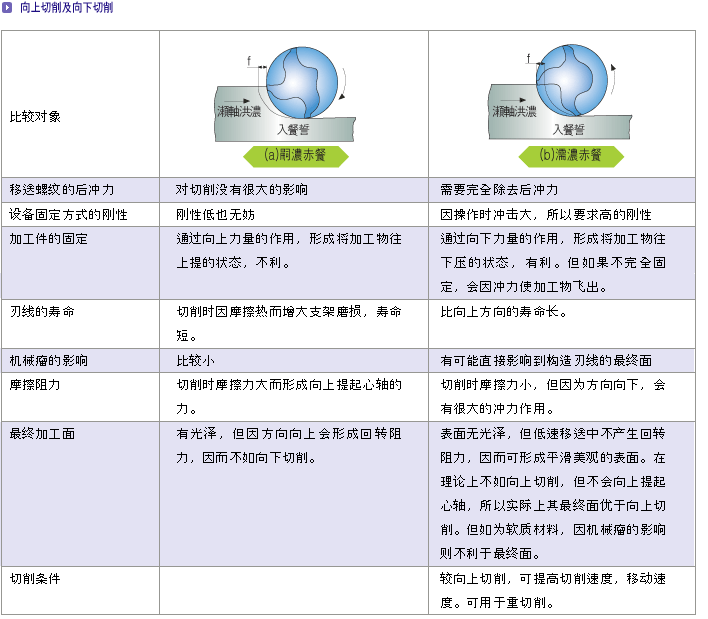Click the gray workpiece block in diagram (a)
The width and height of the screenshot is (708, 619).
pos(290,125)
